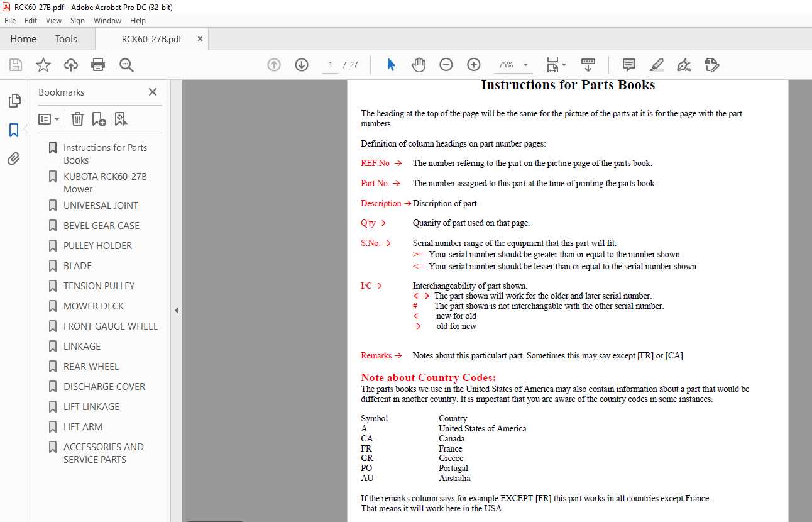The height and width of the screenshot is (522, 812).
Task: Click the scrolling mode toolbar icon
Action: point(588,65)
